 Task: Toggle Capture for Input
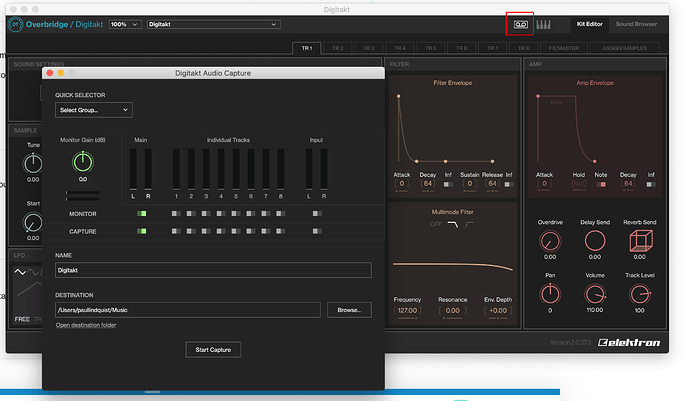[317, 231]
